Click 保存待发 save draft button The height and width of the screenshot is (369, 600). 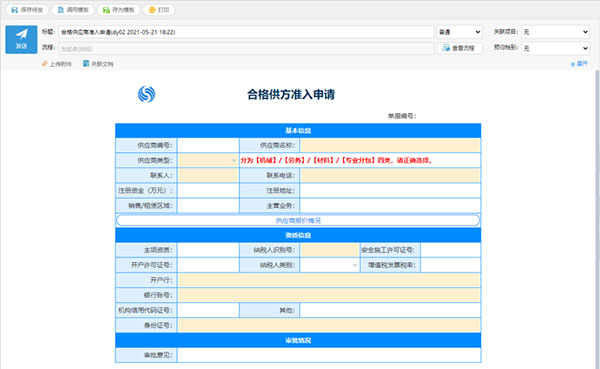coord(27,10)
